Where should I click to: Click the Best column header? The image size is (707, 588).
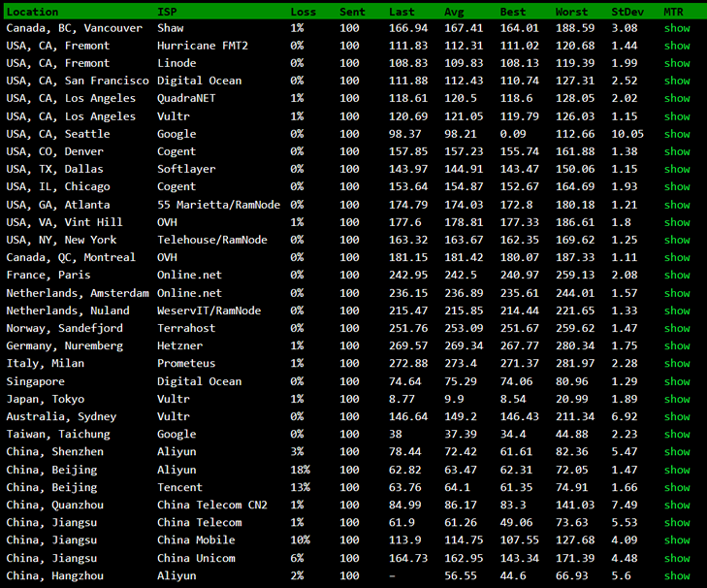(x=513, y=13)
